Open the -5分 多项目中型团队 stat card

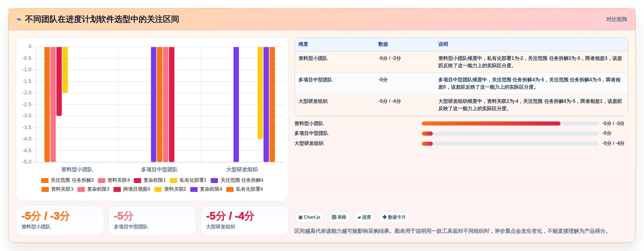(x=152, y=220)
